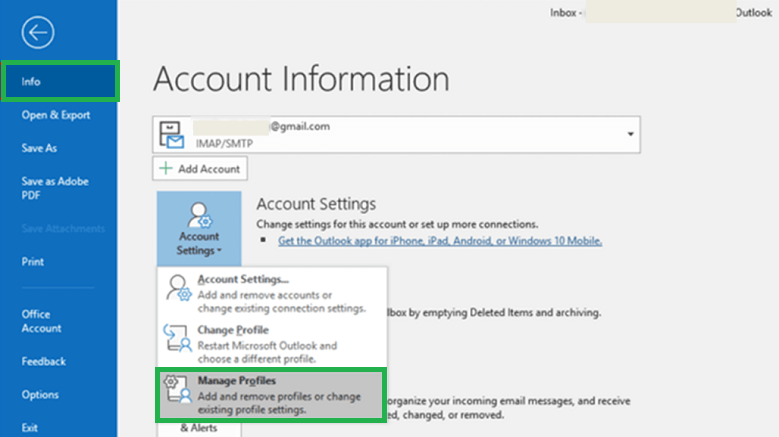Toggle the Account Settings dropdown button

[199, 228]
